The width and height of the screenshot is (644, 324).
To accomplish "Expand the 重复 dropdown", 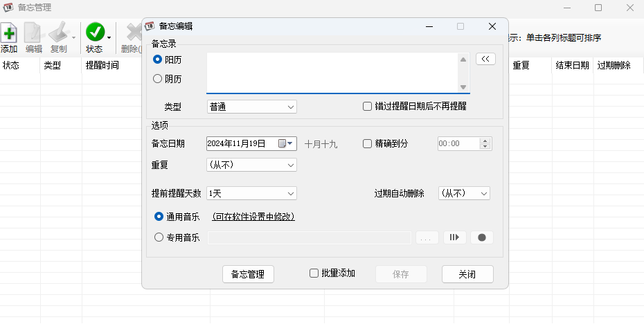I will click(251, 165).
